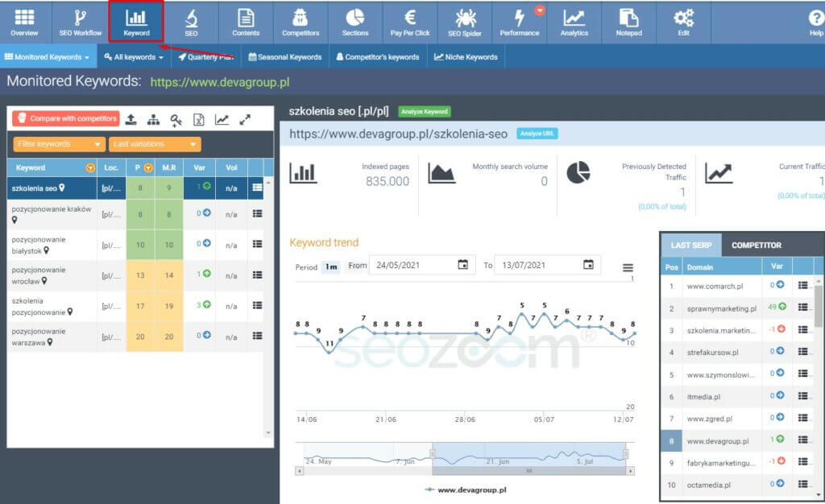The height and width of the screenshot is (504, 825).
Task: Click the sitemap hierarchy icon
Action: tap(154, 119)
